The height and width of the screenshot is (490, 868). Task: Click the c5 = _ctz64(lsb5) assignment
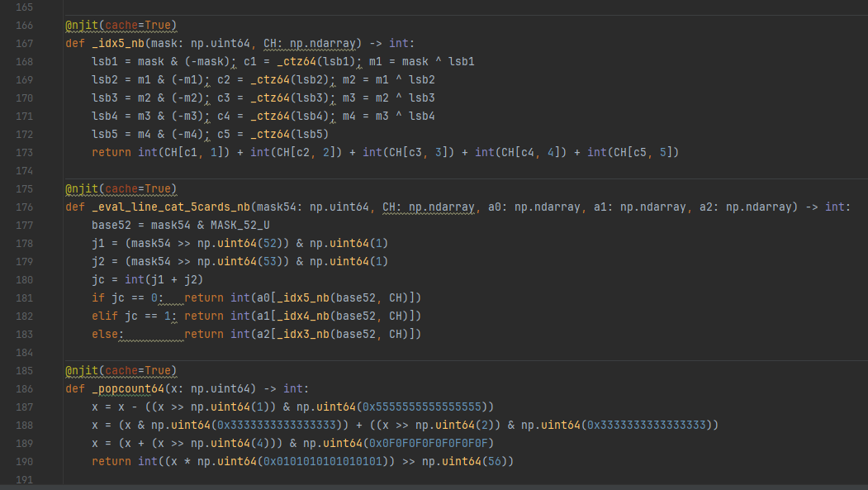[x=273, y=135]
